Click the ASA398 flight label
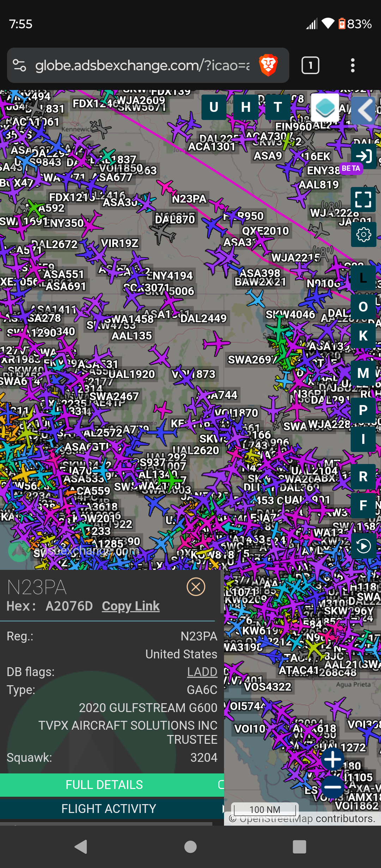The image size is (381, 868). 260,273
